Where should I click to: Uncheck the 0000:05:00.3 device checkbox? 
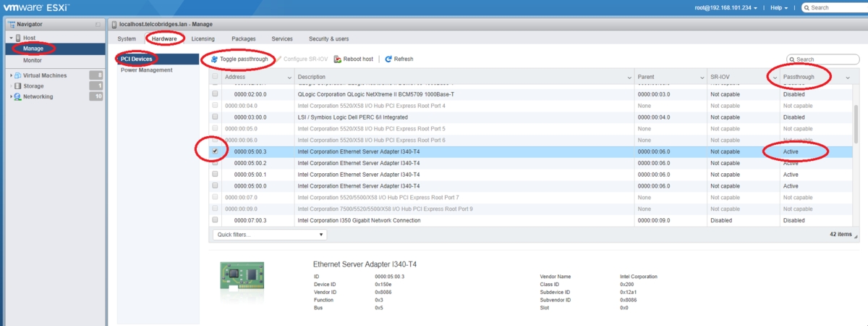coord(215,151)
